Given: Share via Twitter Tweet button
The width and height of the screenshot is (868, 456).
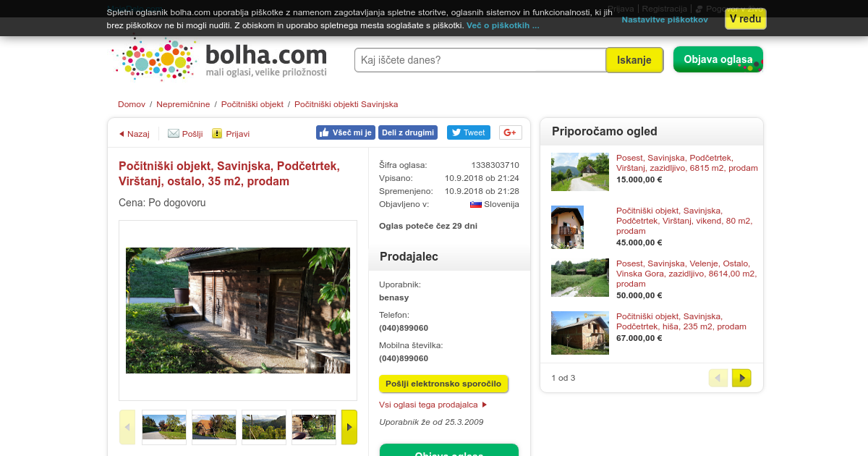Looking at the screenshot, I should coord(468,132).
